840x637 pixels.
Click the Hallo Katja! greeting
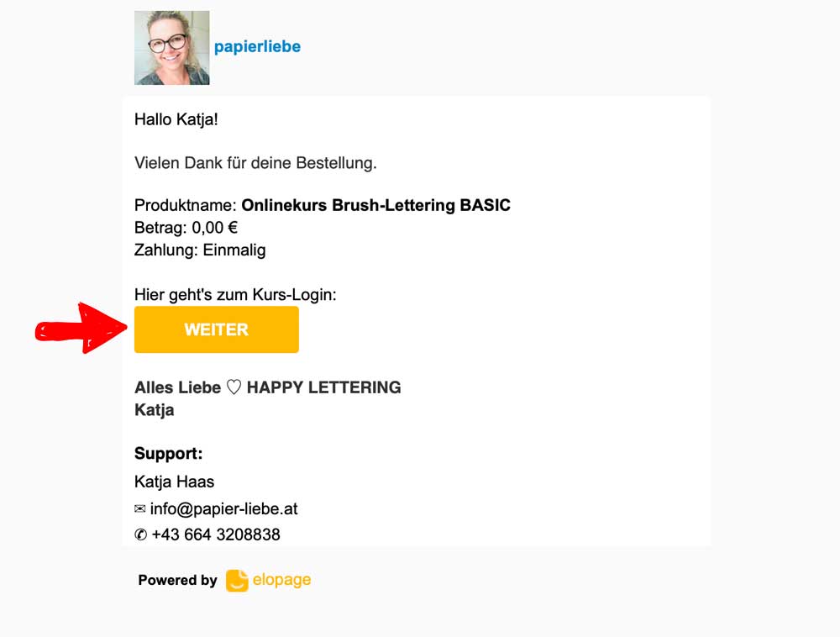coord(176,119)
